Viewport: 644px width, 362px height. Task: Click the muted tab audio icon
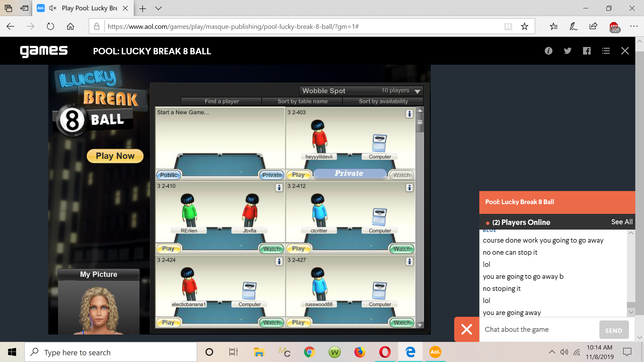click(53, 8)
